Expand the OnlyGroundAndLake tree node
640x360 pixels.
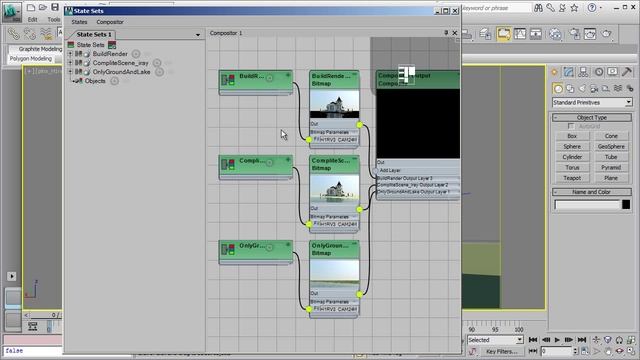click(x=70, y=72)
